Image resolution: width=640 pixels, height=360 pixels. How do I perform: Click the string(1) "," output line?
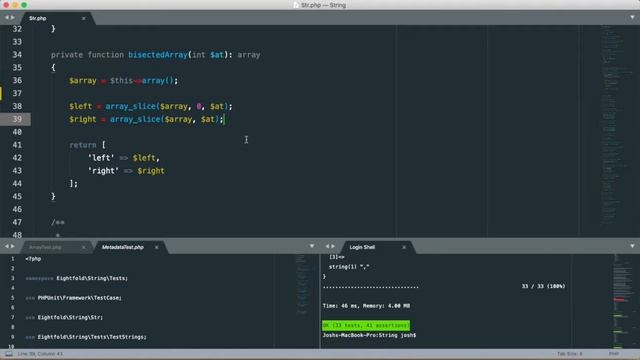click(x=349, y=267)
